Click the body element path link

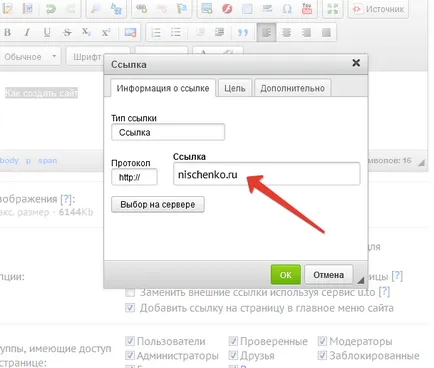[9, 160]
